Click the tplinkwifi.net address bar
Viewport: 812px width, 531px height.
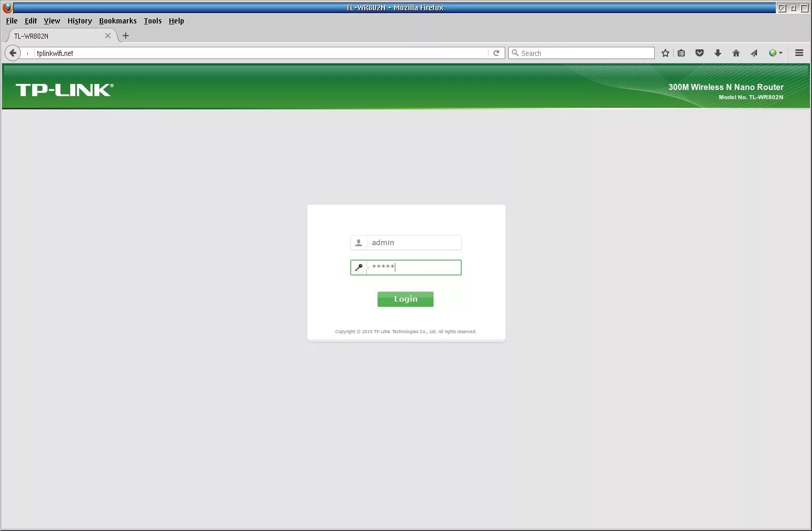[x=260, y=53]
